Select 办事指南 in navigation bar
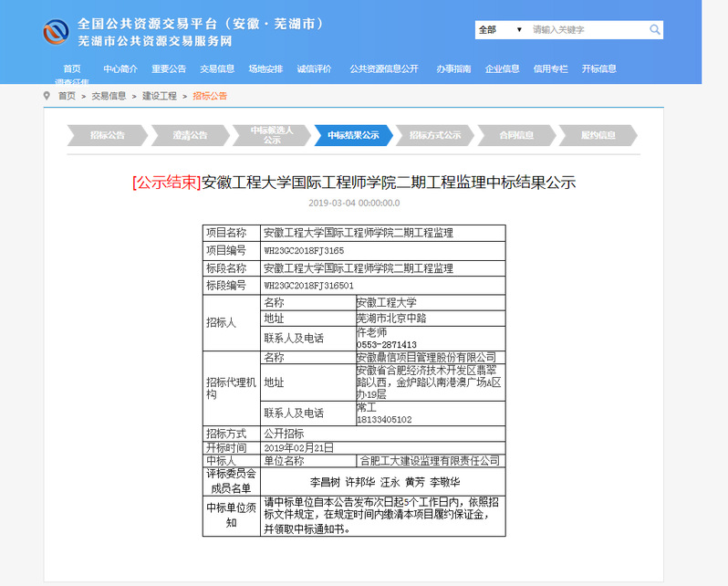The image size is (728, 586). tap(453, 68)
